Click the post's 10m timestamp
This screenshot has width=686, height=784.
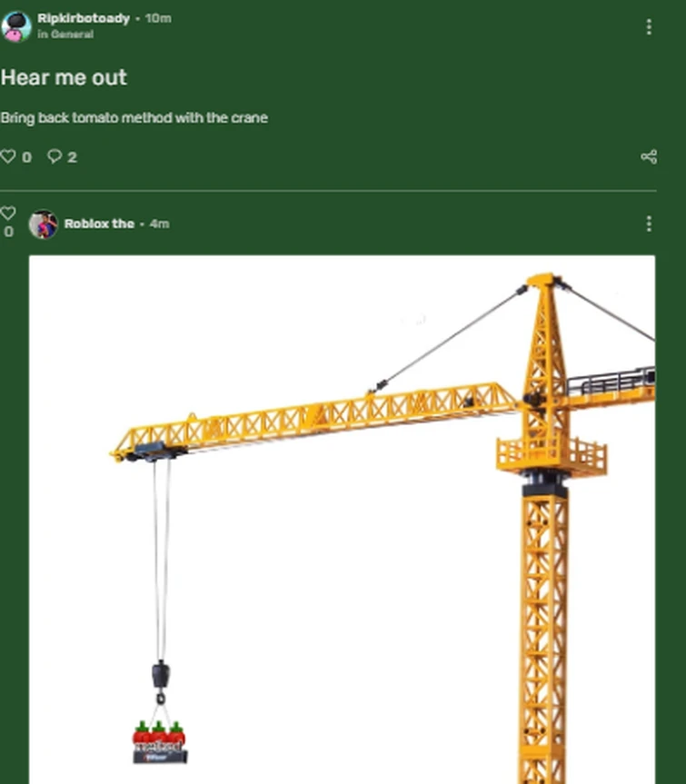(x=158, y=18)
